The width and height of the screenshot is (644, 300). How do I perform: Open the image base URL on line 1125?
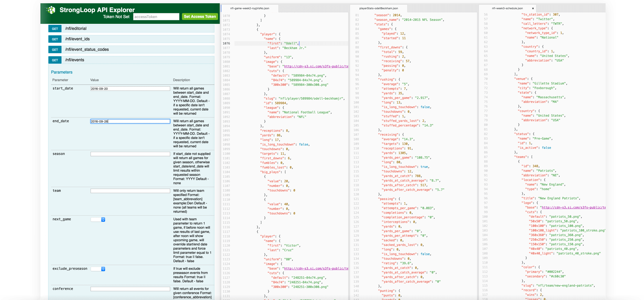coord(316,269)
